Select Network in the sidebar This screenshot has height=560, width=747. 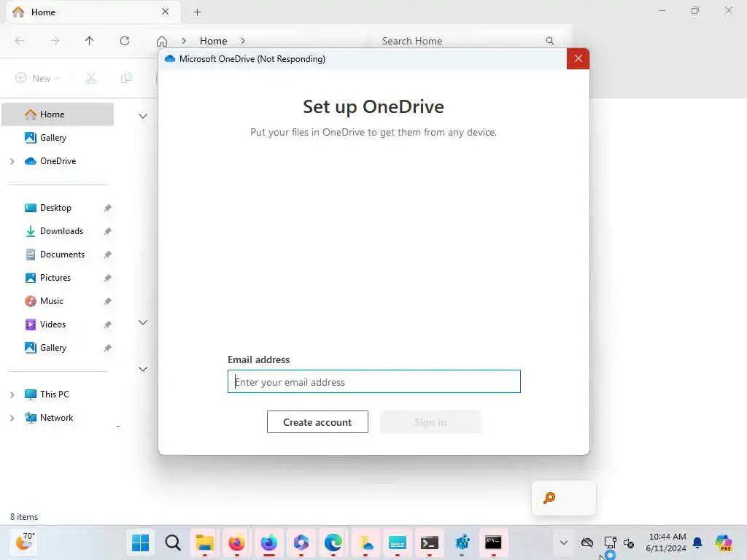[x=56, y=418]
